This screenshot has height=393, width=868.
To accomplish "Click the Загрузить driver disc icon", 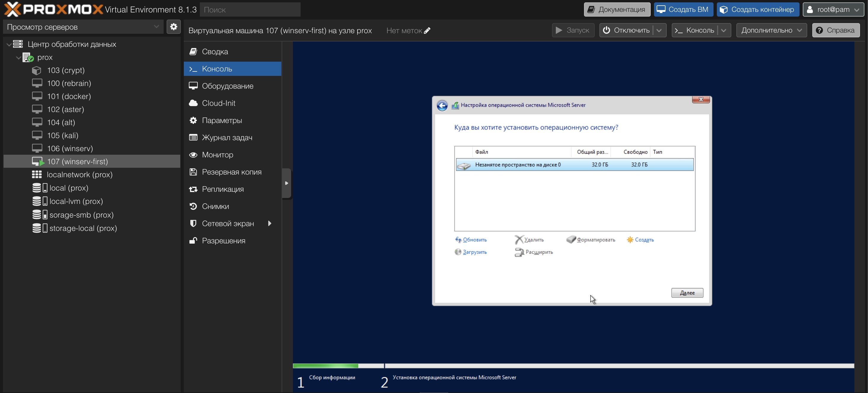I will (x=458, y=252).
